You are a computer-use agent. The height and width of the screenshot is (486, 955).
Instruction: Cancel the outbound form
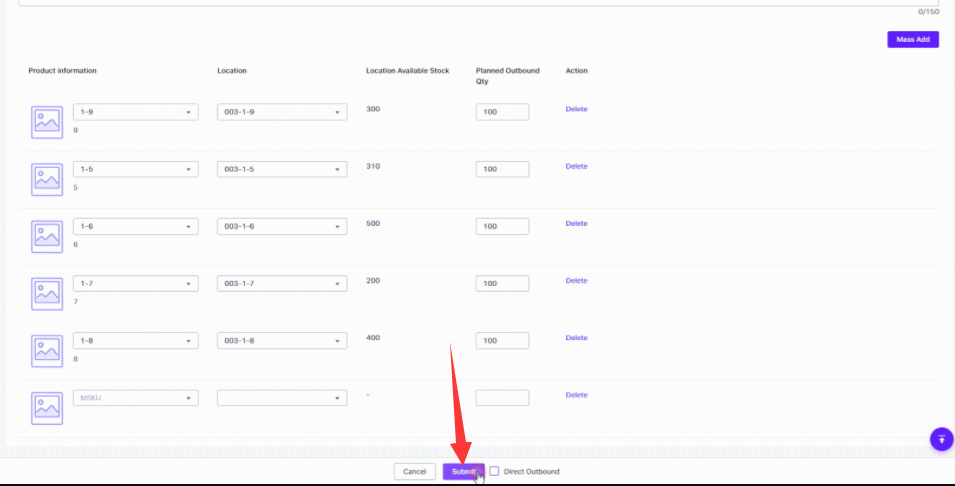point(414,471)
